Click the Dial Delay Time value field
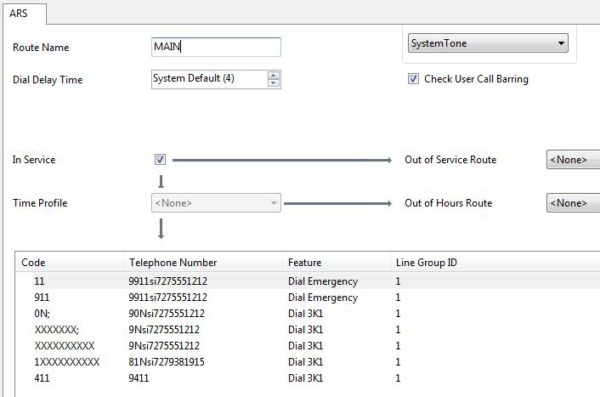The width and height of the screenshot is (600, 397). click(x=210, y=79)
